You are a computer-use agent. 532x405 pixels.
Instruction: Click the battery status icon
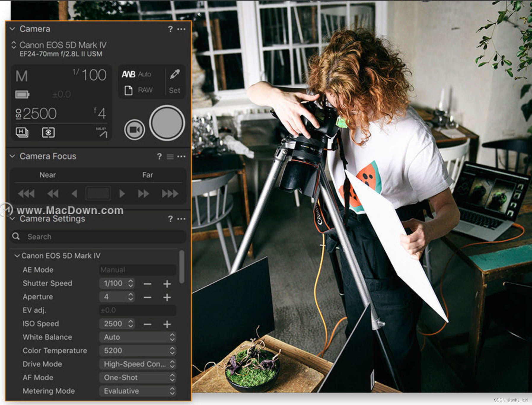(x=22, y=95)
